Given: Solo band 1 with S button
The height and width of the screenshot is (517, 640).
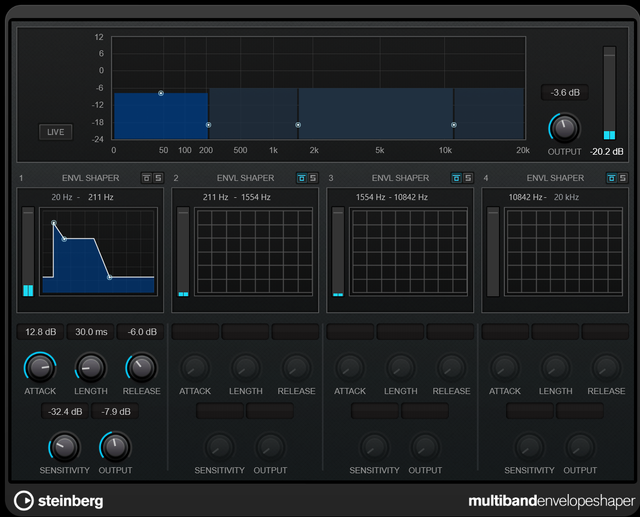Looking at the screenshot, I should pos(158,178).
